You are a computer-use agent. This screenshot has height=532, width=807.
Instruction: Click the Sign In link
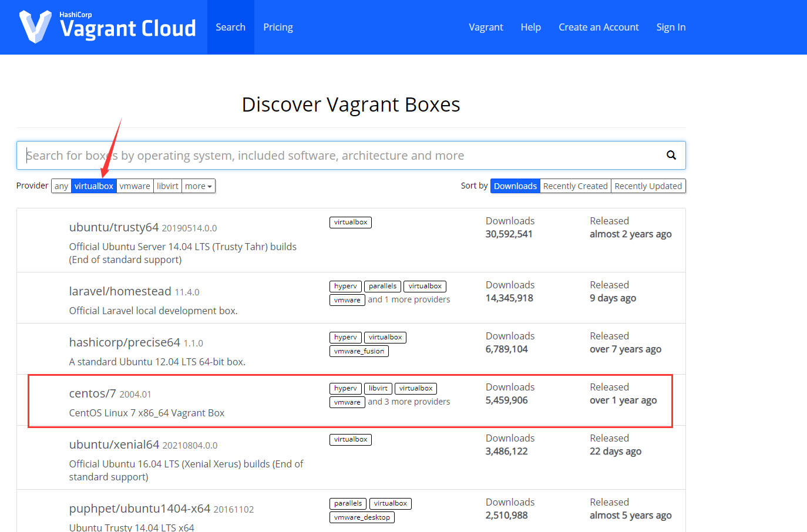(671, 27)
